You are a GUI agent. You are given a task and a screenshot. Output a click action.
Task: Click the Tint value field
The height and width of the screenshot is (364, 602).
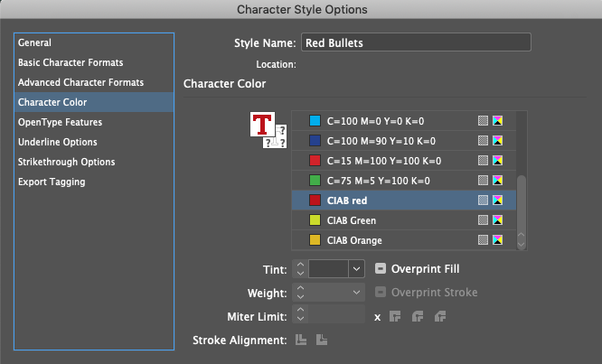click(328, 269)
